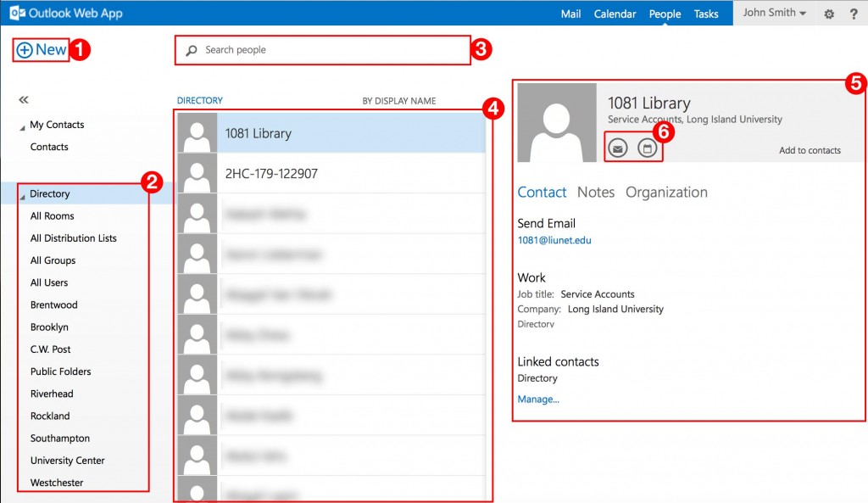The image size is (868, 503).
Task: Click the send email envelope icon
Action: [x=618, y=148]
